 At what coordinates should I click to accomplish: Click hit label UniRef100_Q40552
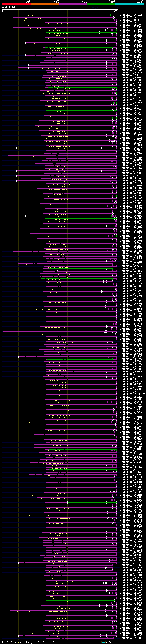click(x=131, y=37)
